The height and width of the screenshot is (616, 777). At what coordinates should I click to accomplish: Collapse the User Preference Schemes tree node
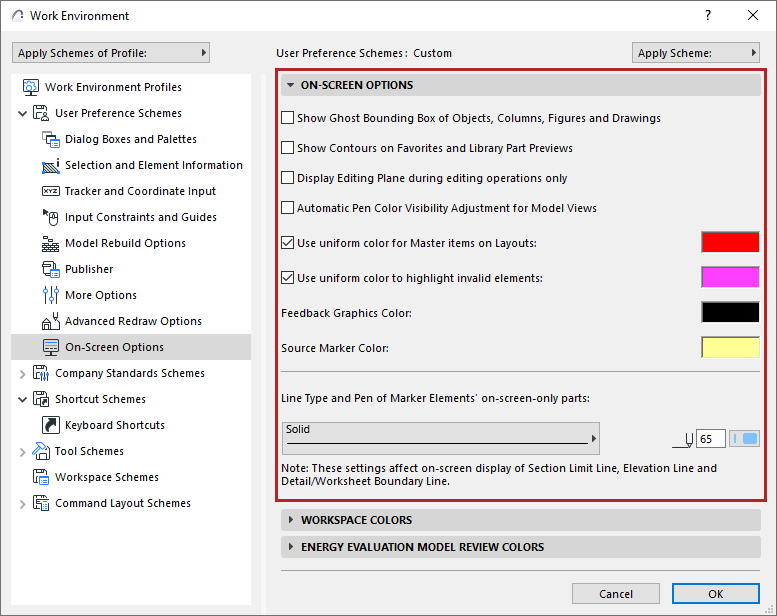pos(22,113)
